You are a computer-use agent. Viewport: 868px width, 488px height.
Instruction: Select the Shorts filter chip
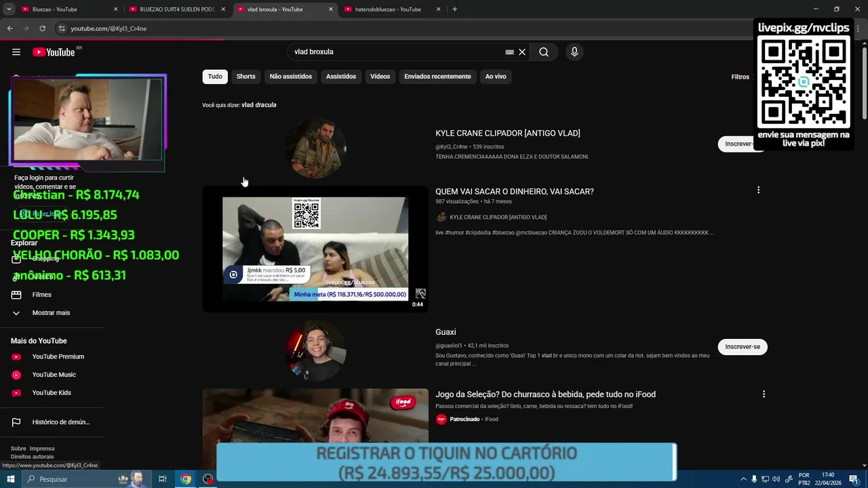point(246,77)
